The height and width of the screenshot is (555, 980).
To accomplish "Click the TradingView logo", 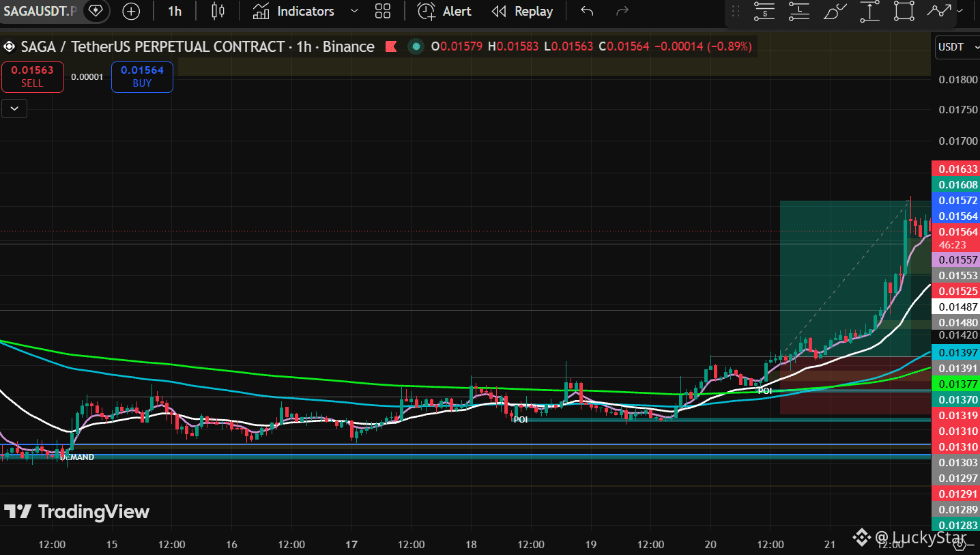I will [76, 511].
